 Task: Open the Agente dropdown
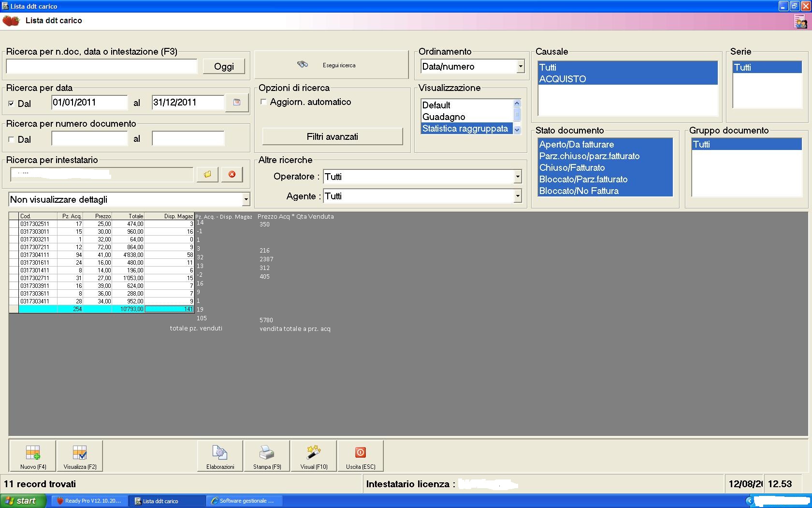click(518, 196)
